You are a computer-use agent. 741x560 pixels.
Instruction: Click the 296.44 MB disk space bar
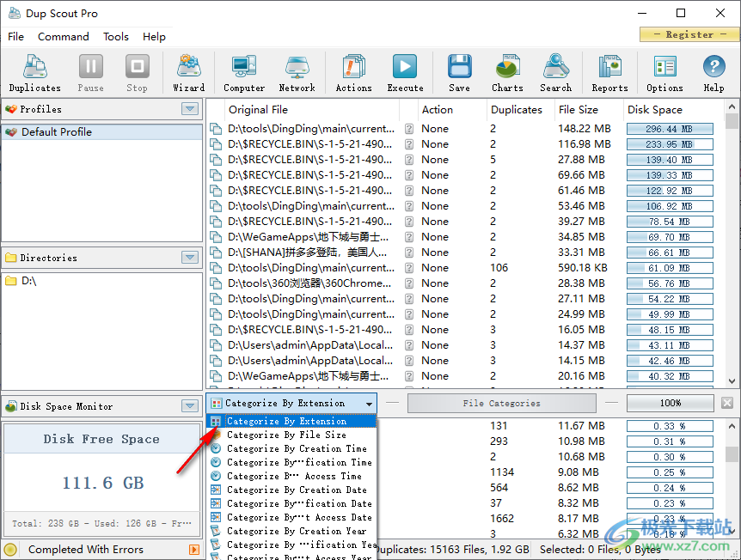(670, 129)
